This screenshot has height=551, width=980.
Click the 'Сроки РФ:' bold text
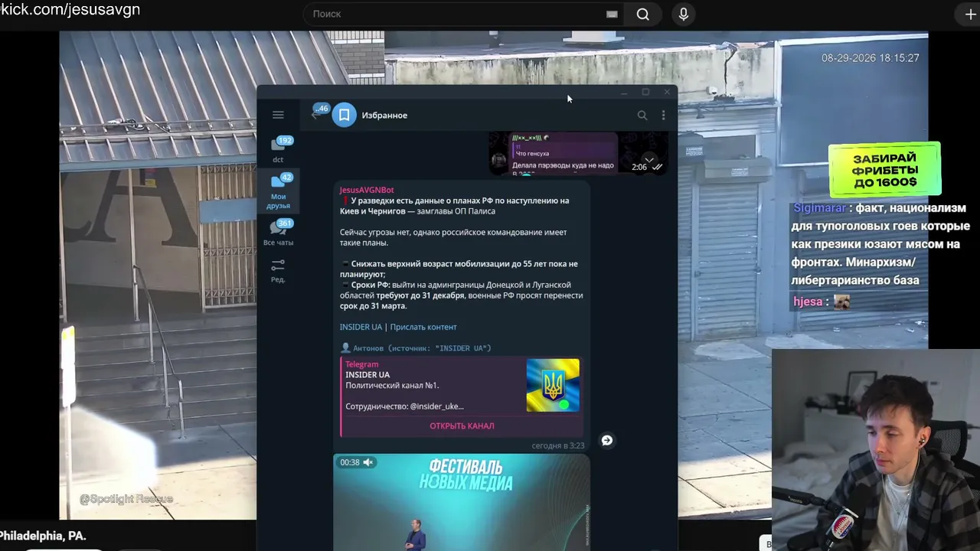coord(371,285)
